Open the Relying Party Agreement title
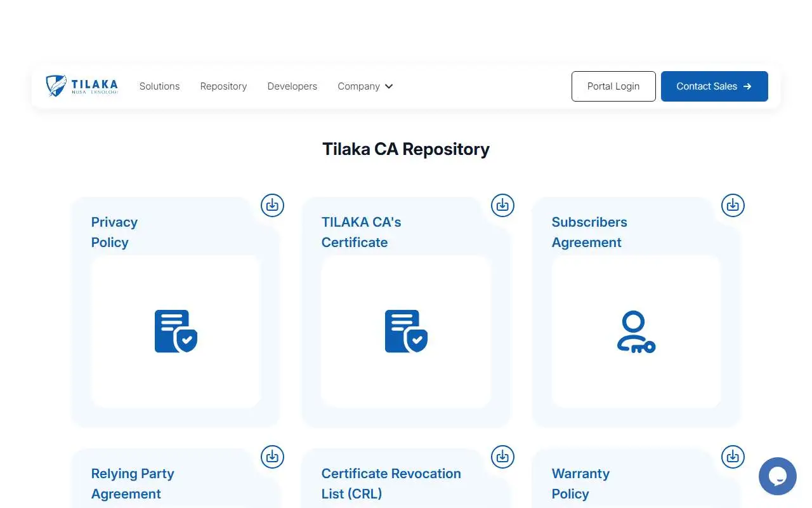 click(x=133, y=484)
